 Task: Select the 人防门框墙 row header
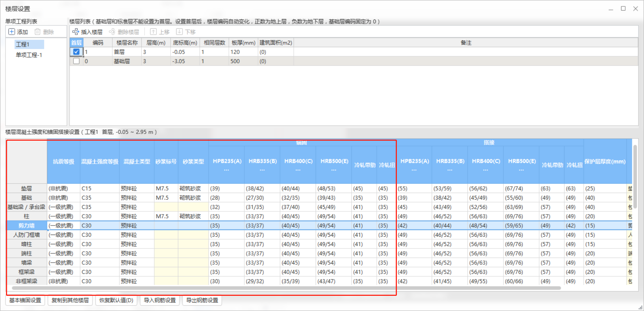click(x=26, y=235)
